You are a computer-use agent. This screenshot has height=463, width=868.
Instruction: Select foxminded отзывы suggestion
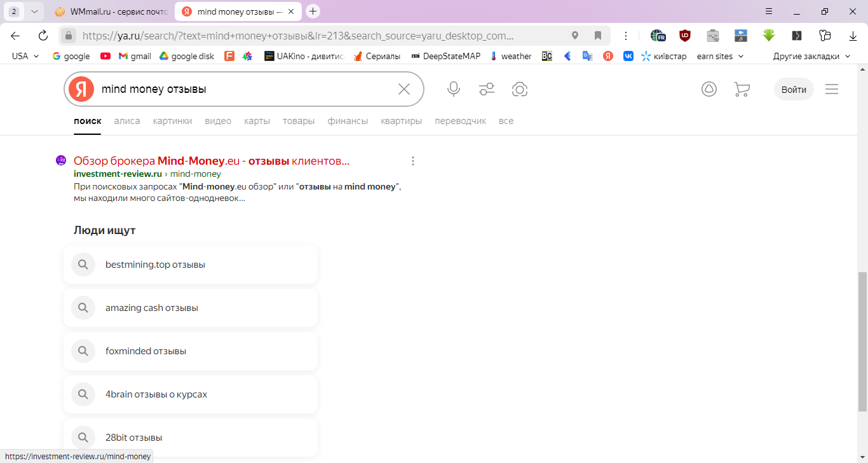coord(191,351)
